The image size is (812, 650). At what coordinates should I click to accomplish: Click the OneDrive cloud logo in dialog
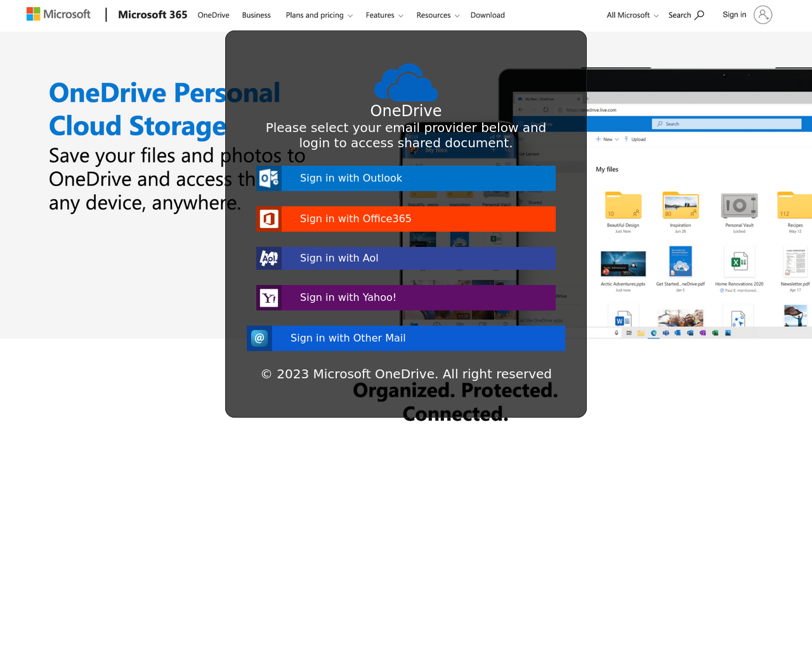406,82
